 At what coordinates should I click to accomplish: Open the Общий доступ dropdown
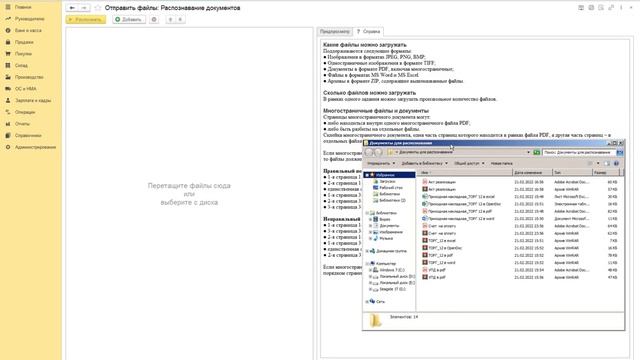(469, 163)
